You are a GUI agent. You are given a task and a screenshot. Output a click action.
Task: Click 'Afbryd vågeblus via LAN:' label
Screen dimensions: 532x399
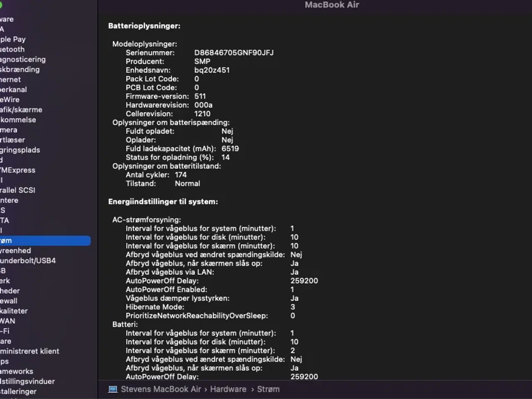click(170, 272)
